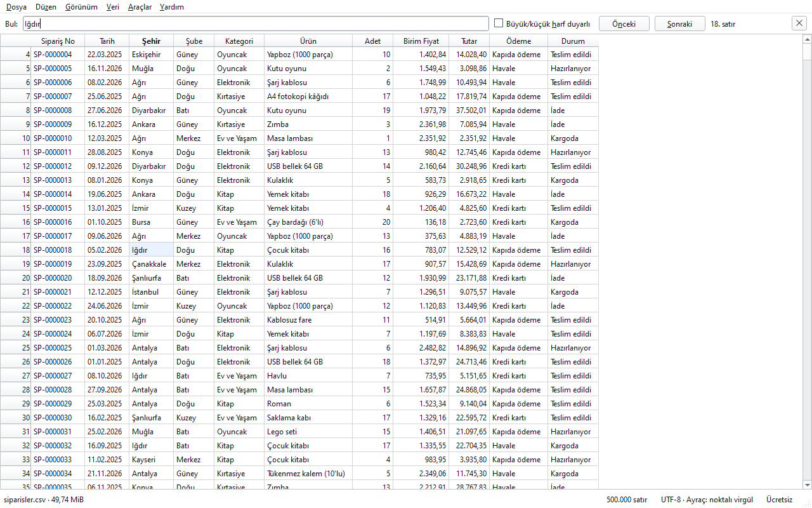
Task: Open the Dosya menu
Action: [x=16, y=7]
